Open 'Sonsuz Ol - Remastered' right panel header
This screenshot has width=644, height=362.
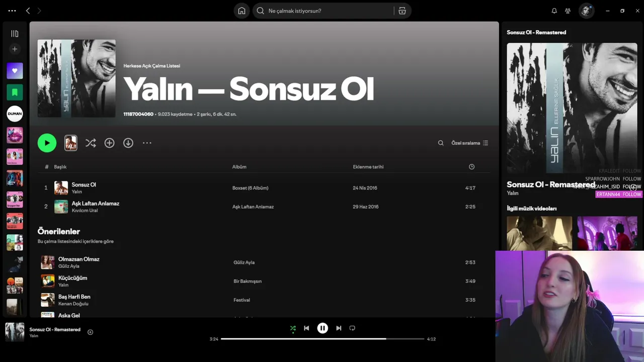tap(536, 32)
